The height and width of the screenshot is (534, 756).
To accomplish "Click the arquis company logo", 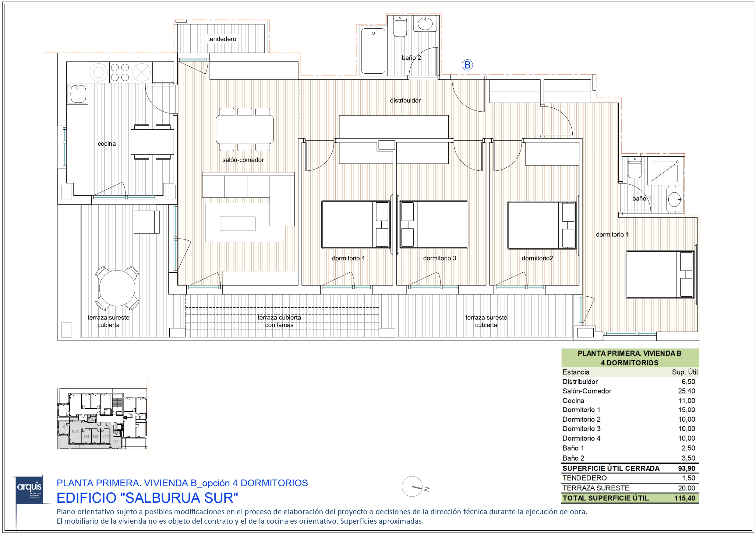I will click(30, 490).
